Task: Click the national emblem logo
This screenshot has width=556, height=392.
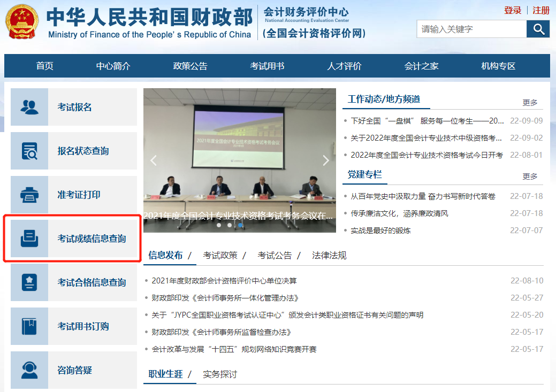Action: pyautogui.click(x=22, y=21)
